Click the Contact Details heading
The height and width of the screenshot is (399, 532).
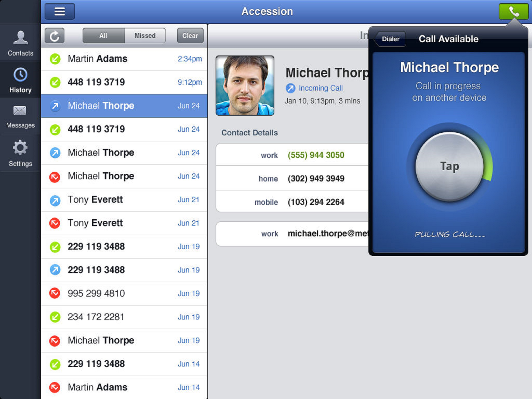point(249,133)
